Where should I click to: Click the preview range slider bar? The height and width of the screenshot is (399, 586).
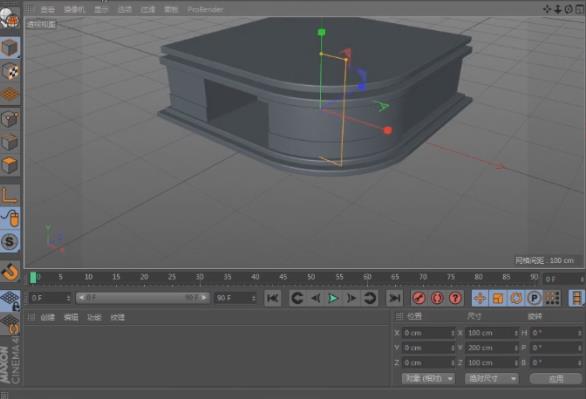(x=142, y=298)
